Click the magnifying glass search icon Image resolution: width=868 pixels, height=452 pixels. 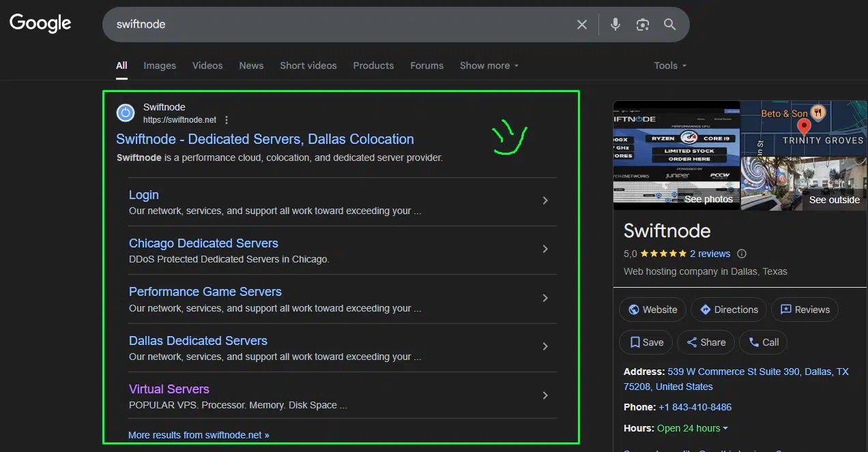[670, 25]
